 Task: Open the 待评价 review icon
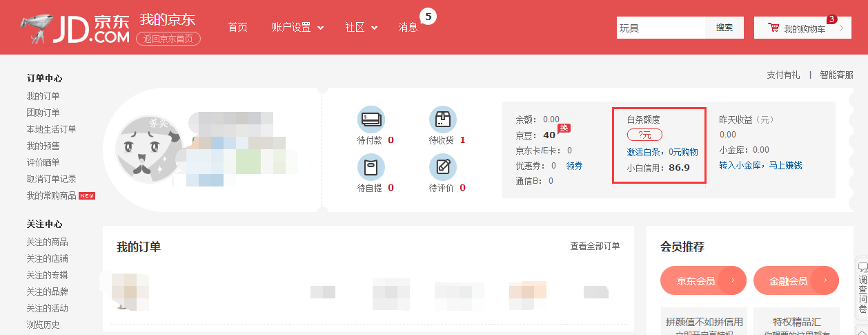coord(443,167)
